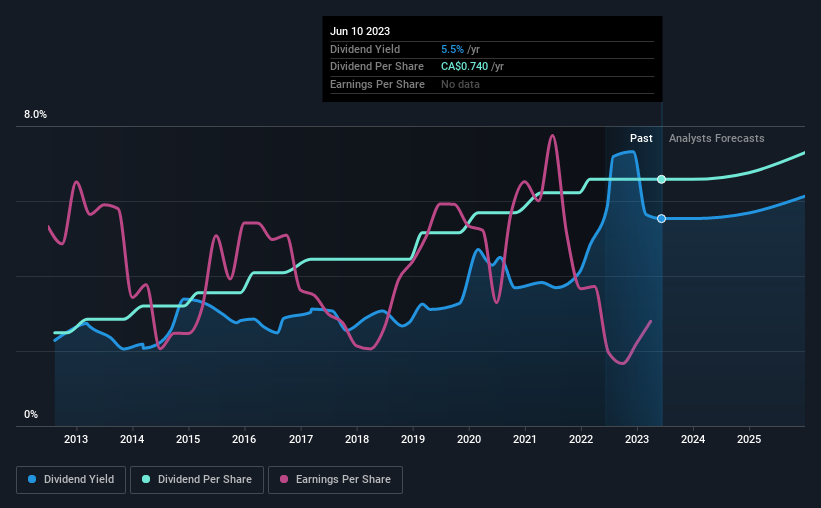This screenshot has width=821, height=508.
Task: Click the 8.0% y-axis label
Action: [35, 114]
